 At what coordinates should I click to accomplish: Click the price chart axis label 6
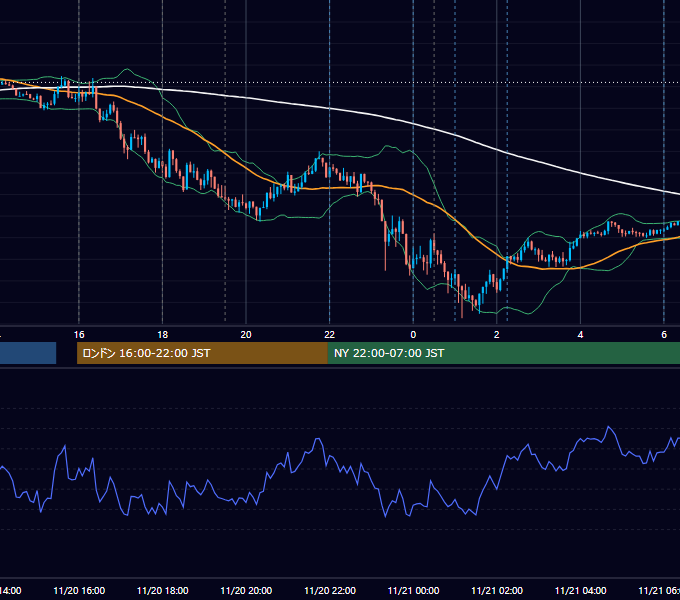(x=664, y=335)
